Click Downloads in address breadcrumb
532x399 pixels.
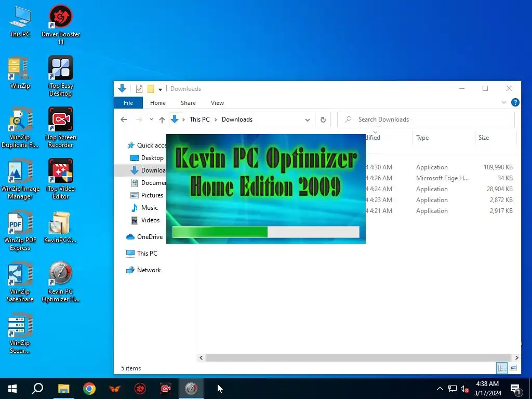click(237, 119)
